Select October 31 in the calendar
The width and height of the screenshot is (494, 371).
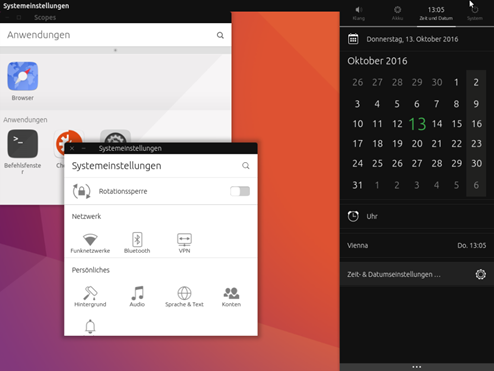(x=357, y=185)
